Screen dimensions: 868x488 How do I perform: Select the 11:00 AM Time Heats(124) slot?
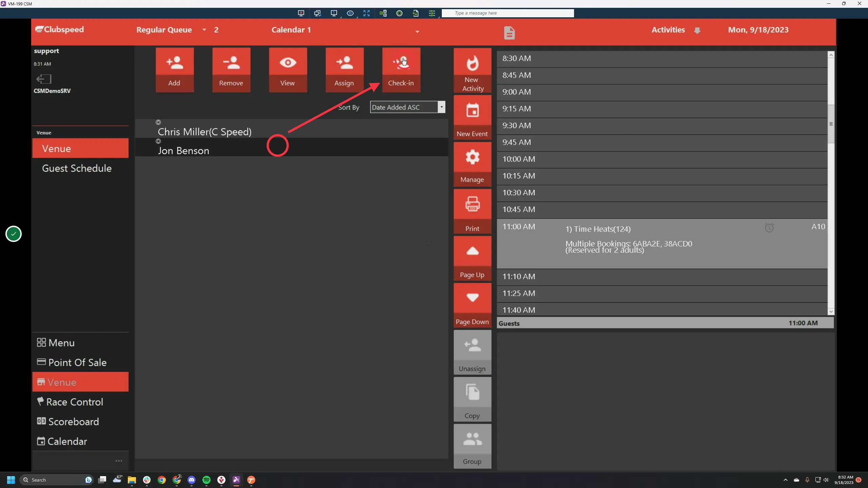coord(662,244)
